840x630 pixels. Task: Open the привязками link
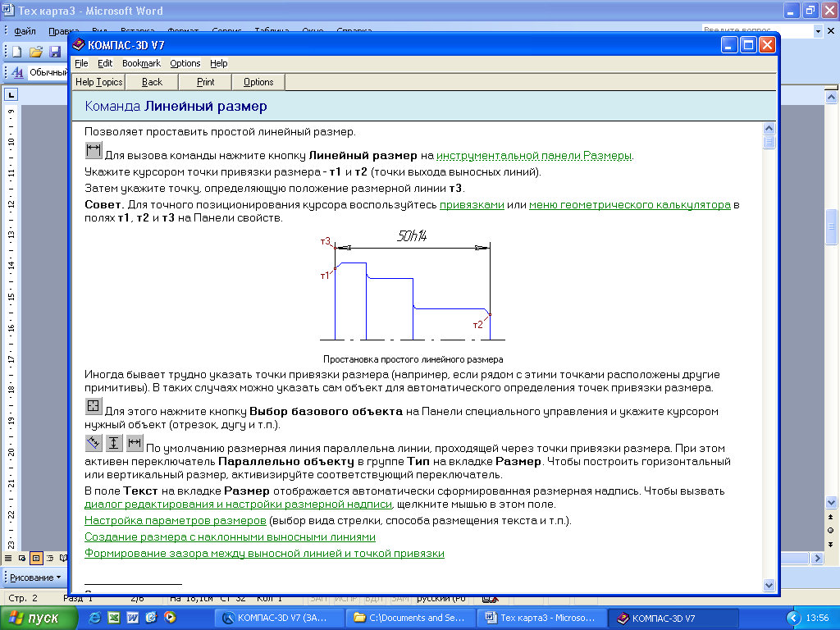[472, 204]
